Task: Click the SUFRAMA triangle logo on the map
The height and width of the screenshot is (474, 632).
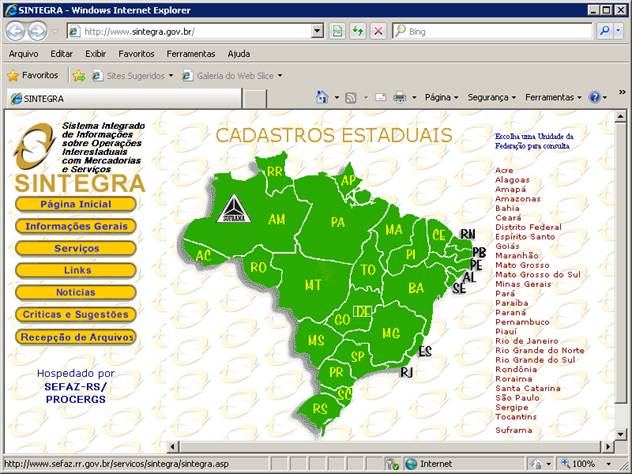Action: (x=234, y=209)
